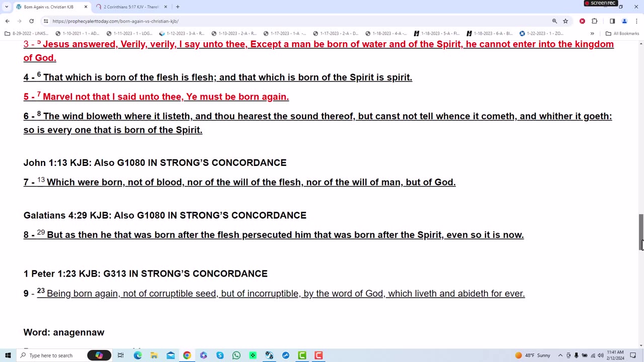Open Copilot from the taskbar
644x362 pixels.
pos(99,355)
